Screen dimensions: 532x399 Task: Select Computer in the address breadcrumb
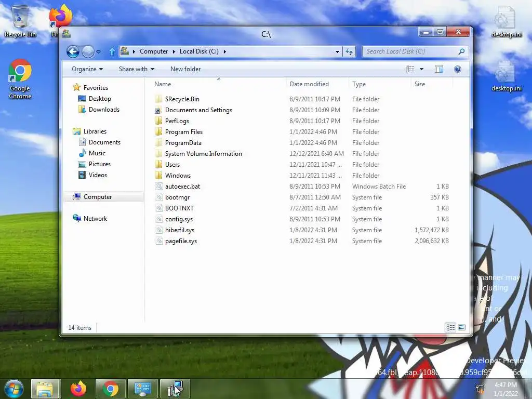click(x=154, y=51)
